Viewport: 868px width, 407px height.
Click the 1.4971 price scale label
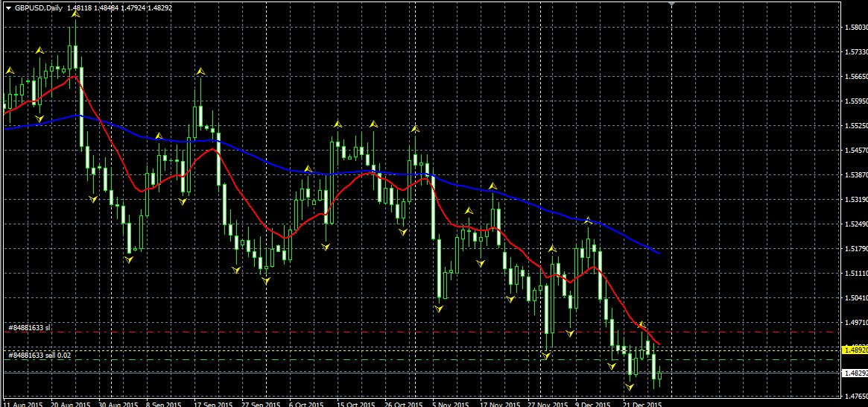(x=855, y=322)
